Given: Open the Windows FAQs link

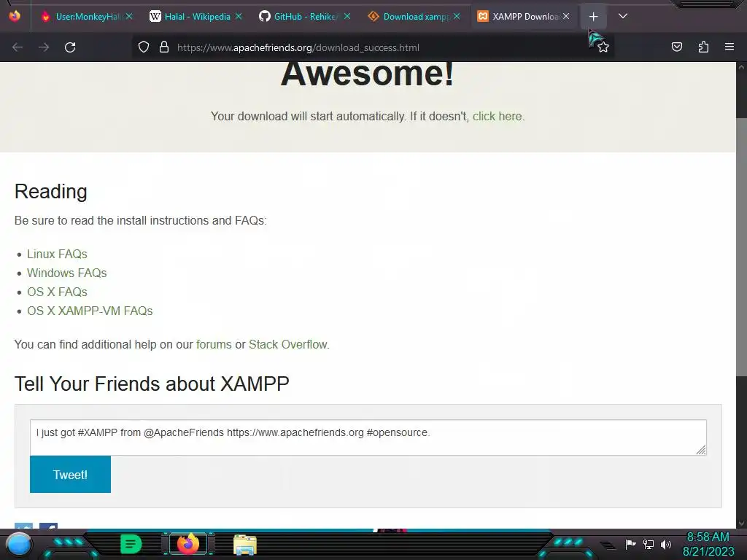Looking at the screenshot, I should [x=66, y=273].
